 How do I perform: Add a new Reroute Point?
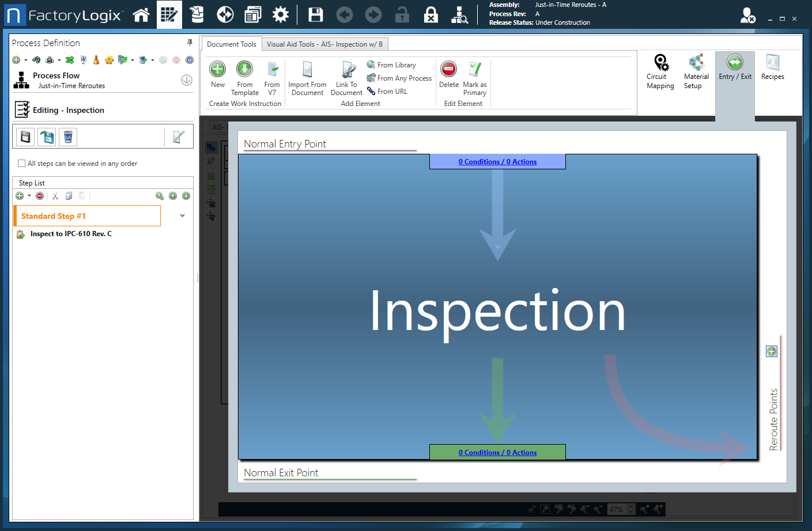point(772,351)
